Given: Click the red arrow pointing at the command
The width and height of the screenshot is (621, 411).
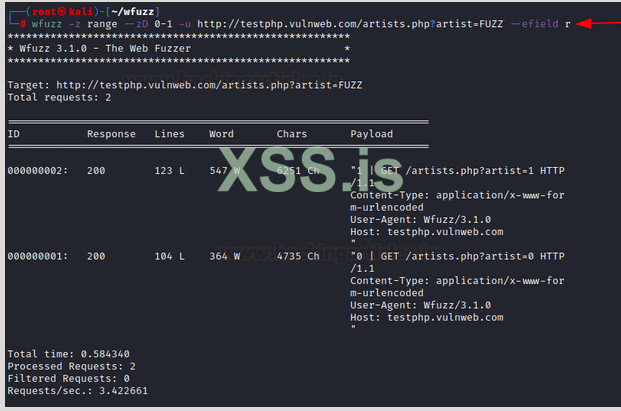Looking at the screenshot, I should tap(599, 23).
